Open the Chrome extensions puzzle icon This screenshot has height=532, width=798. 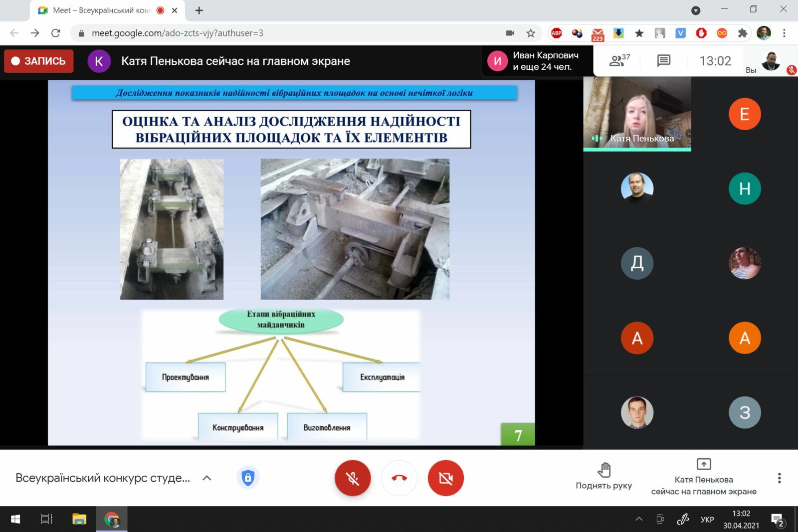742,33
